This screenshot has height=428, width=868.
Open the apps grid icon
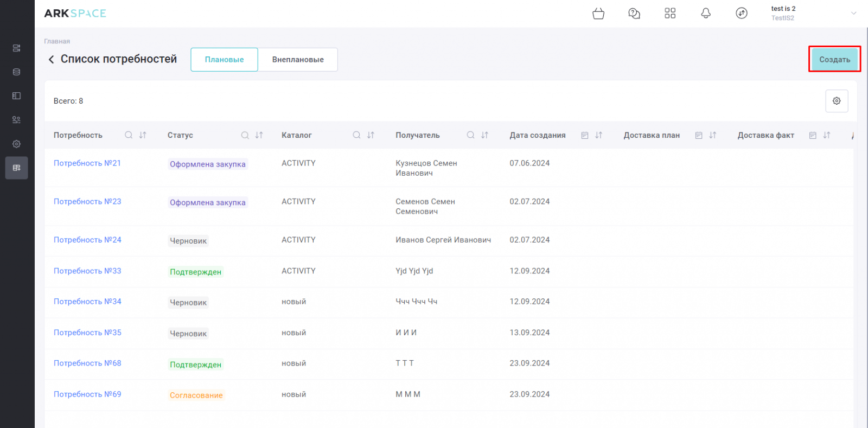pyautogui.click(x=670, y=14)
